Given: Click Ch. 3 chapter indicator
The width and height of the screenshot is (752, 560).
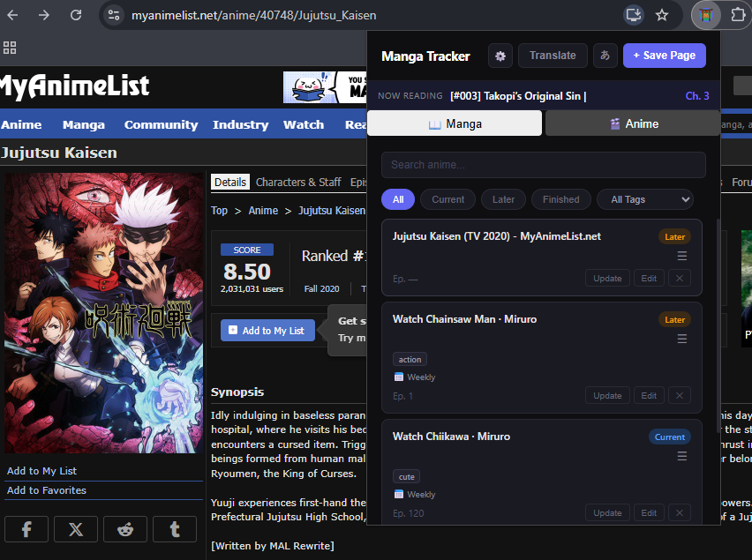Looking at the screenshot, I should point(697,96).
